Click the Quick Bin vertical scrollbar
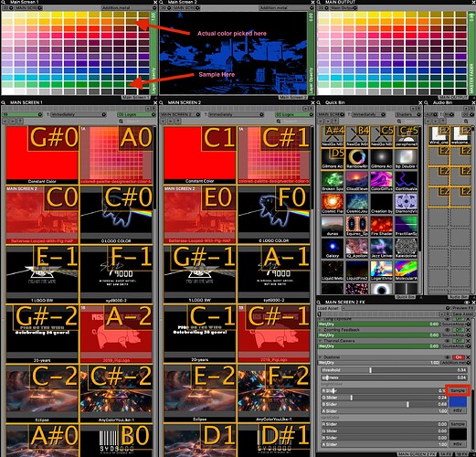Screen dimensions: 476x457 coord(420,189)
